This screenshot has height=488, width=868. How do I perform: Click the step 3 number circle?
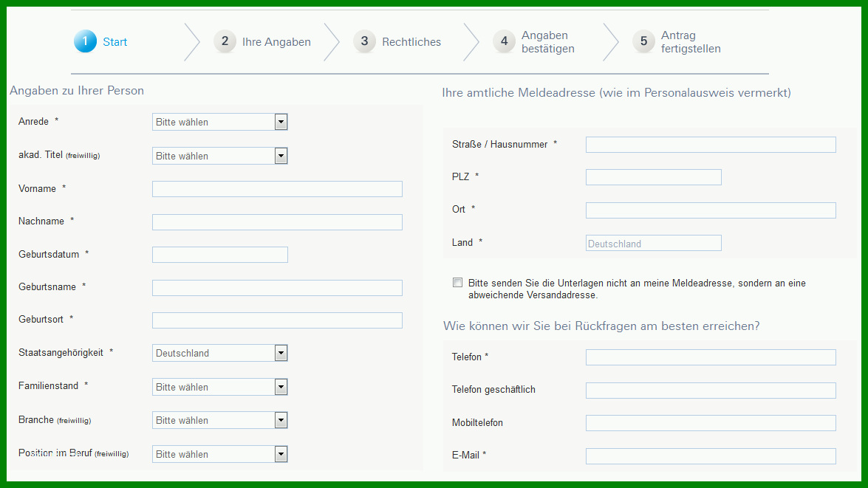click(364, 41)
